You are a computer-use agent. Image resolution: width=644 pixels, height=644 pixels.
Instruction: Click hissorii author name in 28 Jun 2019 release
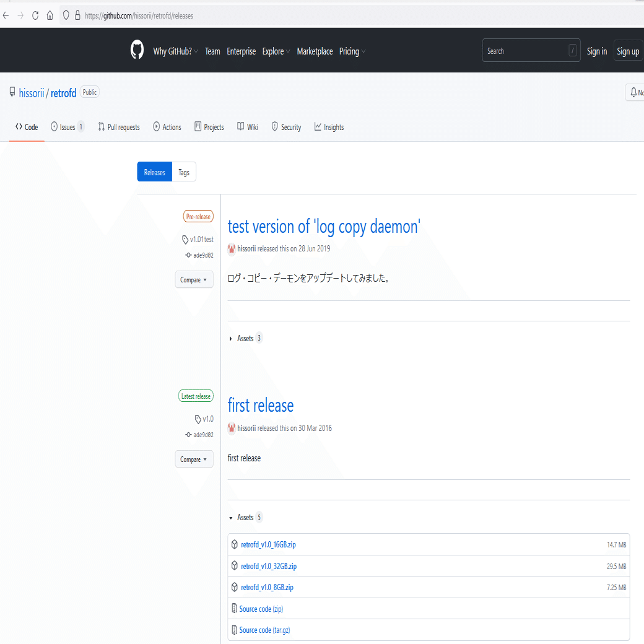246,248
